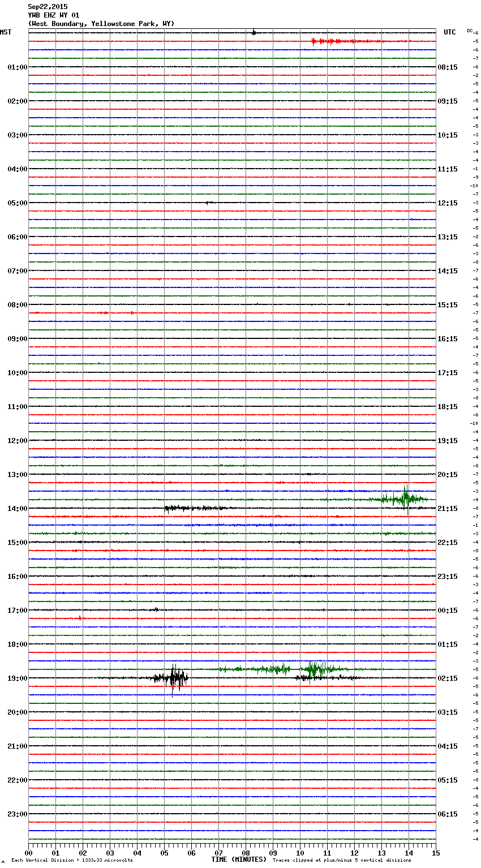
Task: Select the 06:00 MST time label
Action: (17, 237)
